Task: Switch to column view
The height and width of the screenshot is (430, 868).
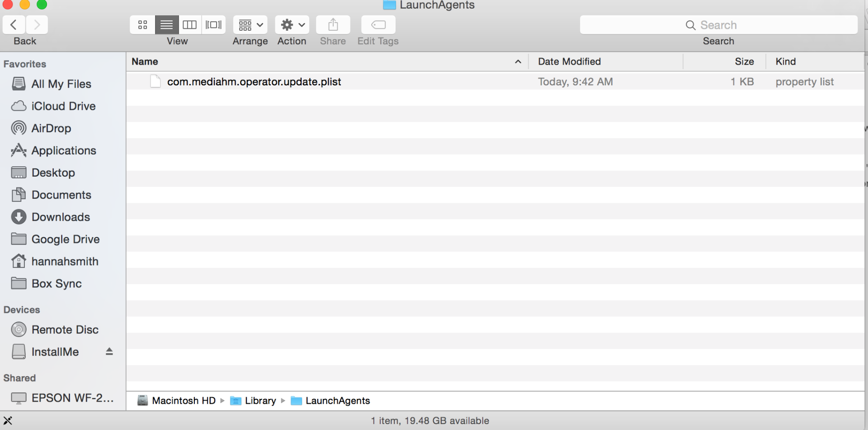Action: tap(190, 24)
